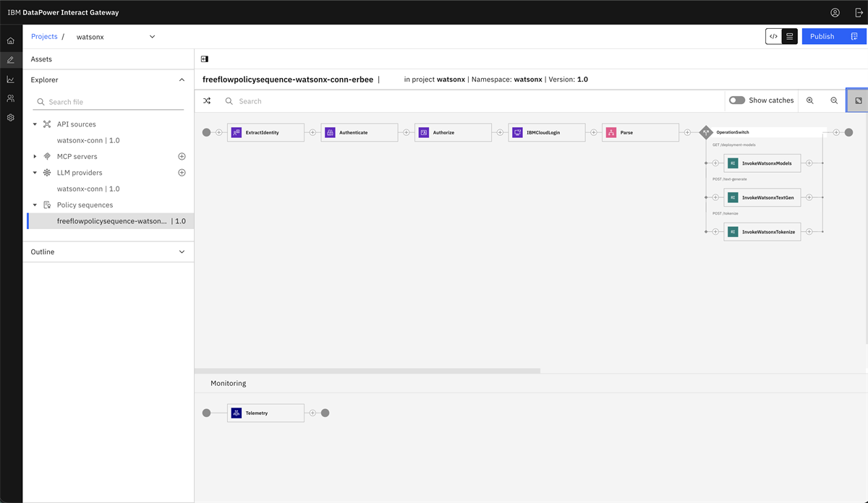Click the horizontal scrollbar under the canvas

tap(367, 371)
